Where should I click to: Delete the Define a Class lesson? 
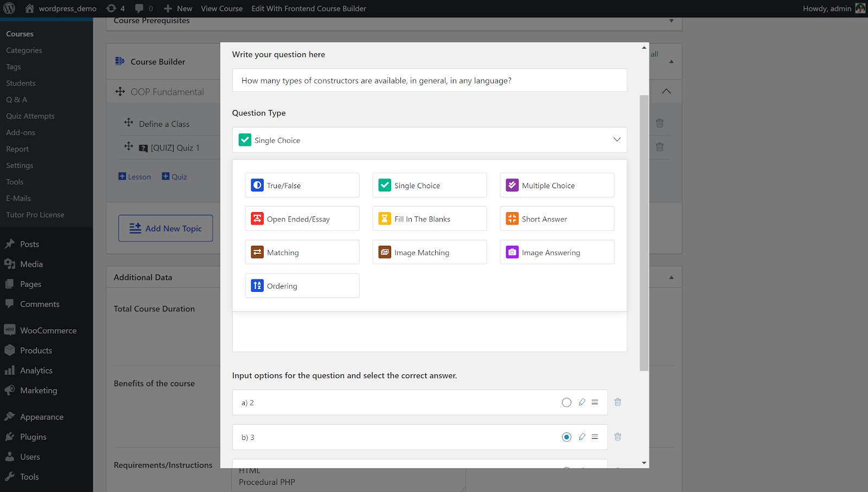coord(660,123)
